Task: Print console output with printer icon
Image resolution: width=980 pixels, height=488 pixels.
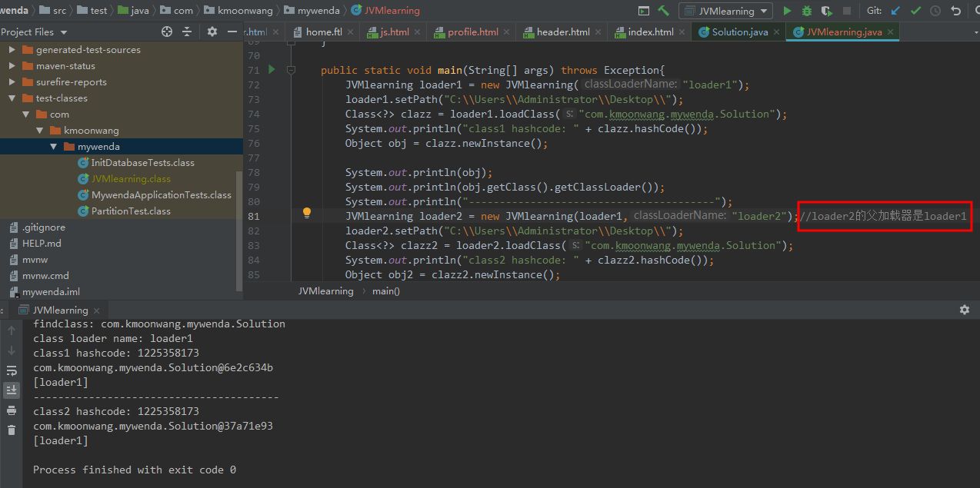Action: click(x=12, y=410)
